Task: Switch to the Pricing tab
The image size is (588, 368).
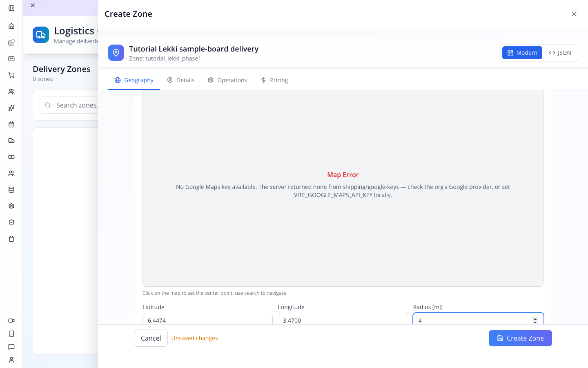Action: [x=274, y=80]
